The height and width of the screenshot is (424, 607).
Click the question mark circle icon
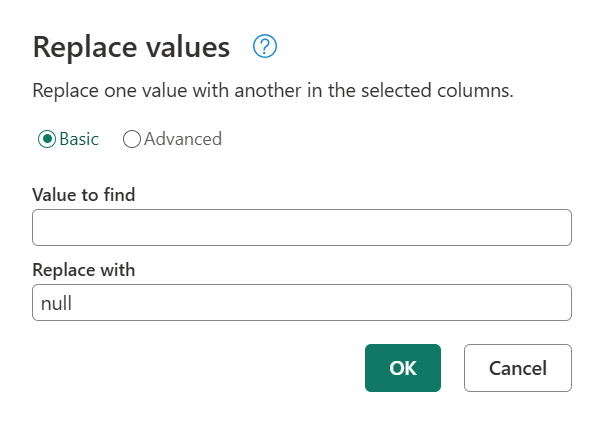(x=265, y=46)
